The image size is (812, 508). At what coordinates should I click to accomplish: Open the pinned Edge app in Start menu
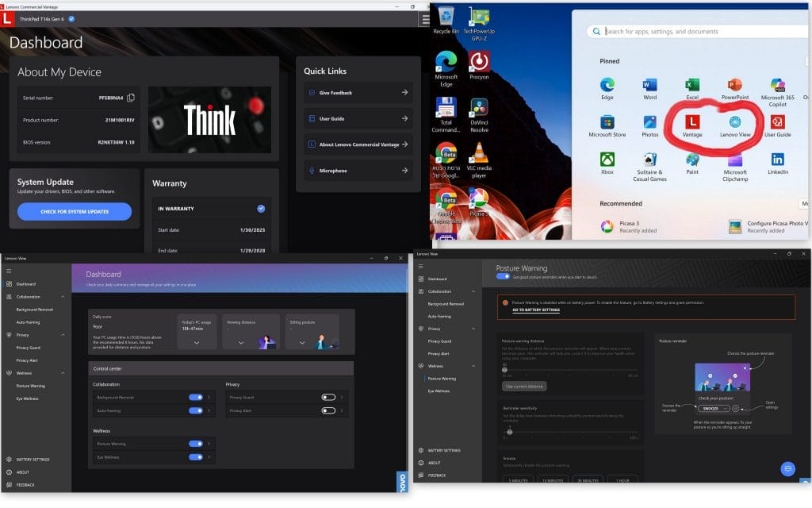point(607,88)
